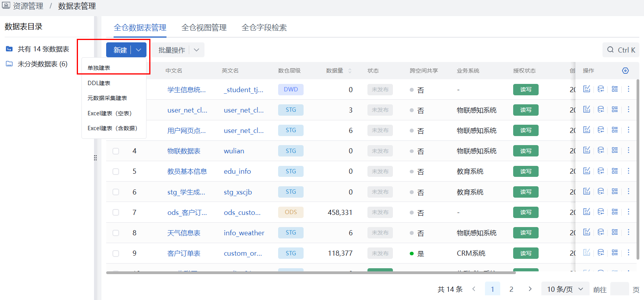644x300 pixels.
Task: Click the list detail icon for 天气信息表
Action: click(x=615, y=232)
